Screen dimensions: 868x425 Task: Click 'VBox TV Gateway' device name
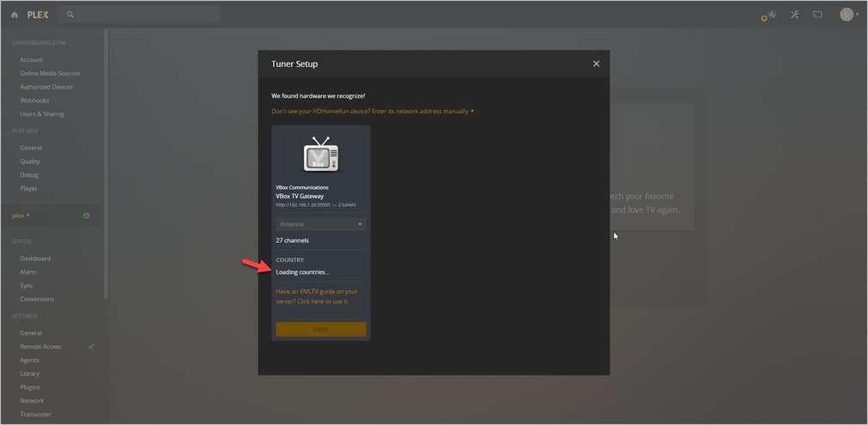point(300,196)
